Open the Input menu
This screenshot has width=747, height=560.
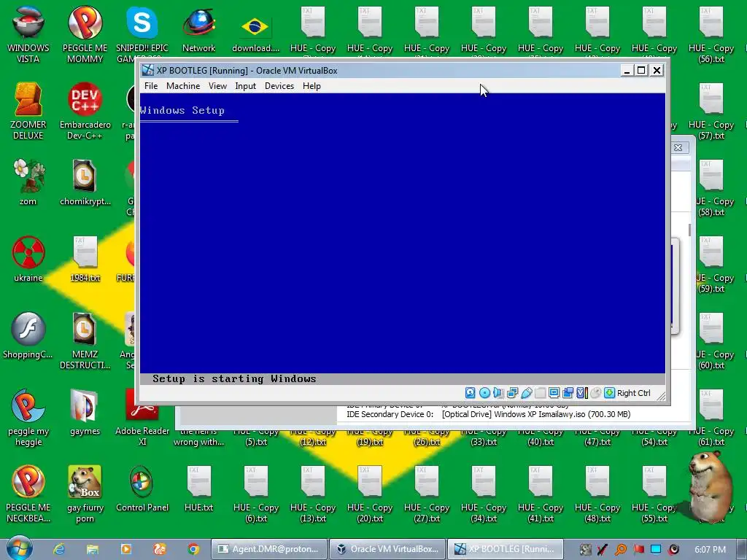pos(245,86)
